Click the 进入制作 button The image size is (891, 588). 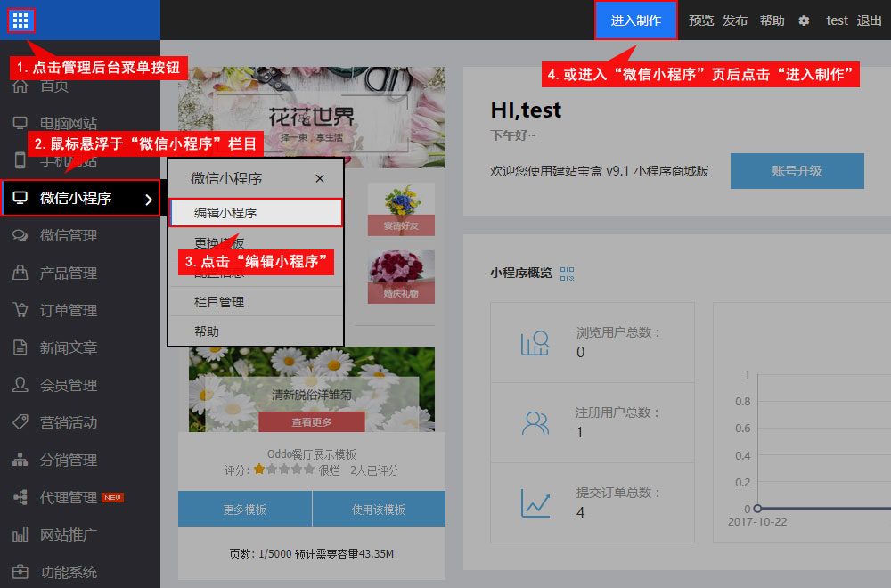[636, 20]
